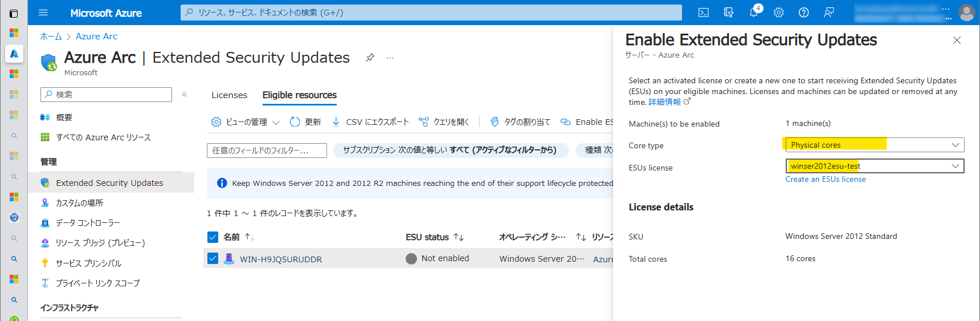Focus the top resource search box
The width and height of the screenshot is (980, 321).
(431, 13)
